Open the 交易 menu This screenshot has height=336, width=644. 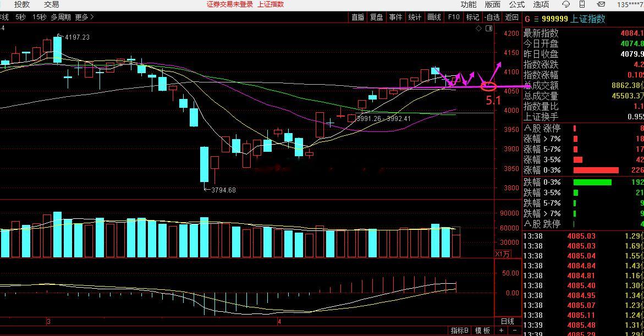[51, 4]
